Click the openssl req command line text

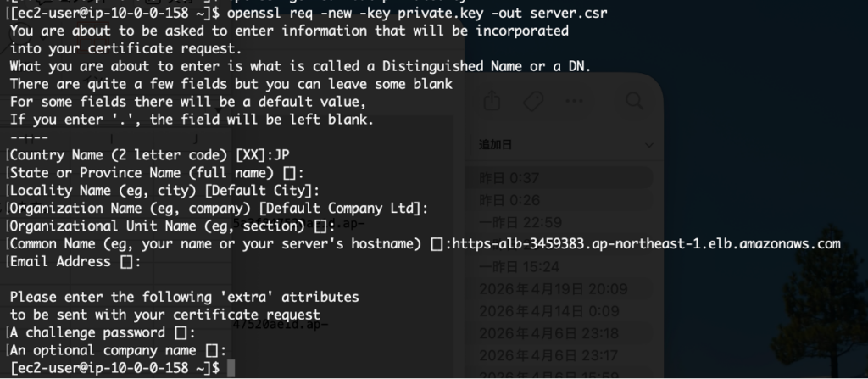click(417, 13)
